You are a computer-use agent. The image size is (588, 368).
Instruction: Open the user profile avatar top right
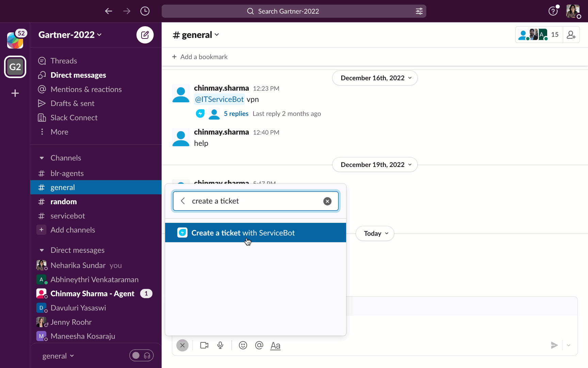573,11
